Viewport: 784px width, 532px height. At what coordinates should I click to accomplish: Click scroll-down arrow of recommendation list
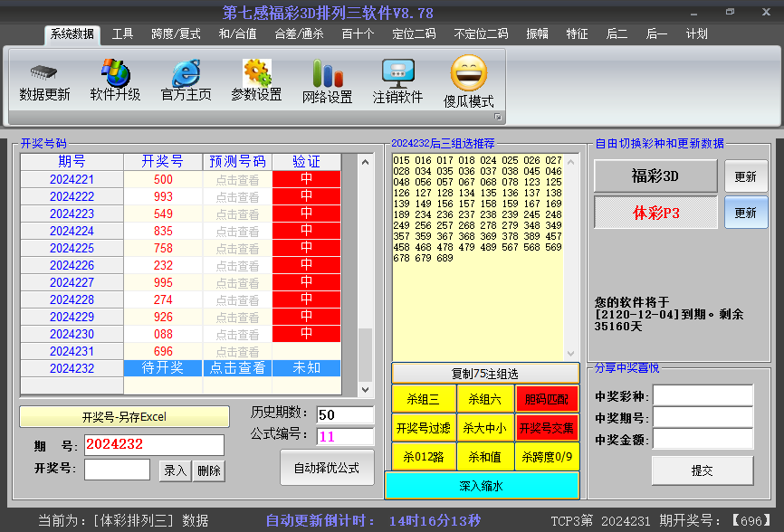pos(571,354)
